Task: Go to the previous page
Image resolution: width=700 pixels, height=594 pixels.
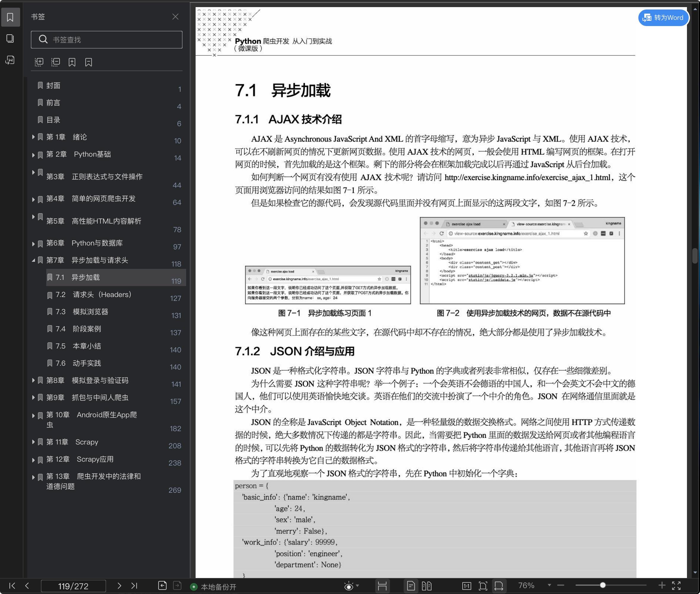Action: tap(27, 586)
